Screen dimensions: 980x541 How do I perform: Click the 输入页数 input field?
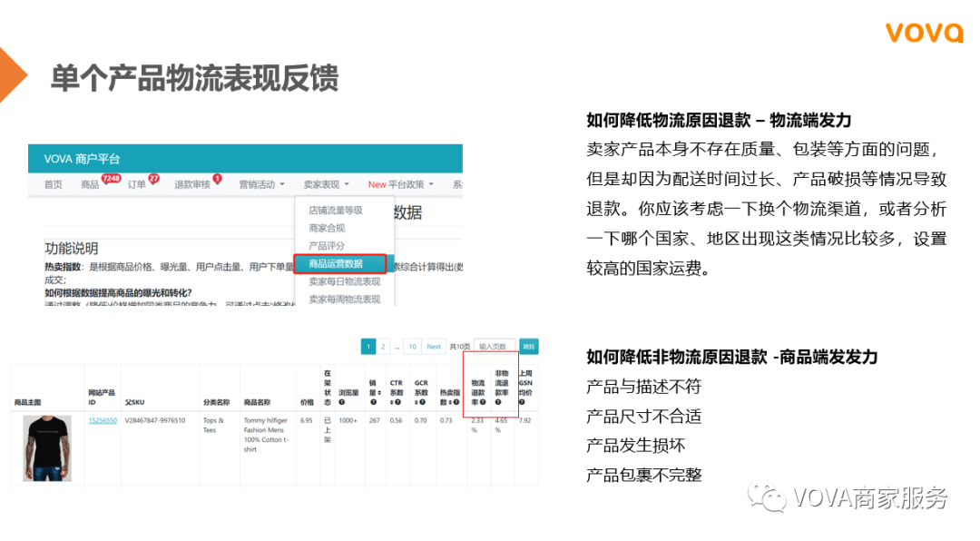coord(495,346)
